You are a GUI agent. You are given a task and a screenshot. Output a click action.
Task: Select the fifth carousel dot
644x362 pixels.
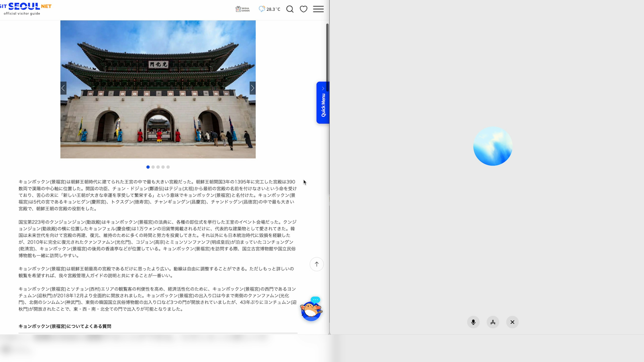coord(168,167)
